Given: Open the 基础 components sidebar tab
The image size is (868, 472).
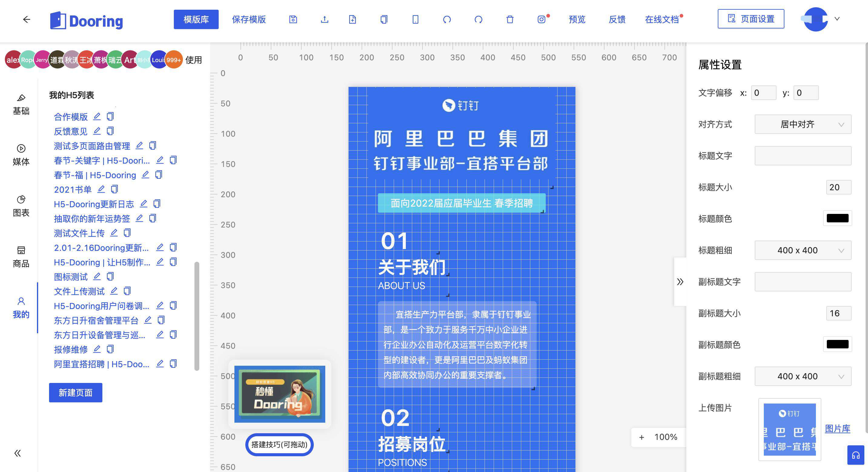Looking at the screenshot, I should point(21,105).
